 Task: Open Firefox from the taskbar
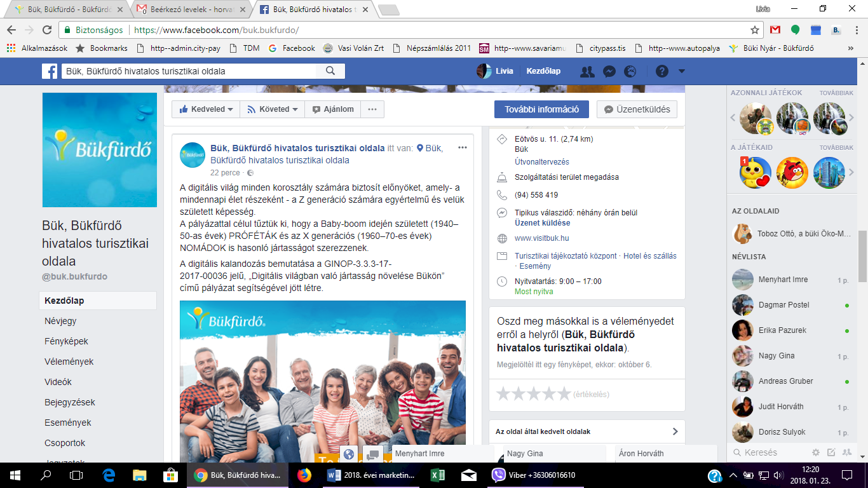coord(304,475)
